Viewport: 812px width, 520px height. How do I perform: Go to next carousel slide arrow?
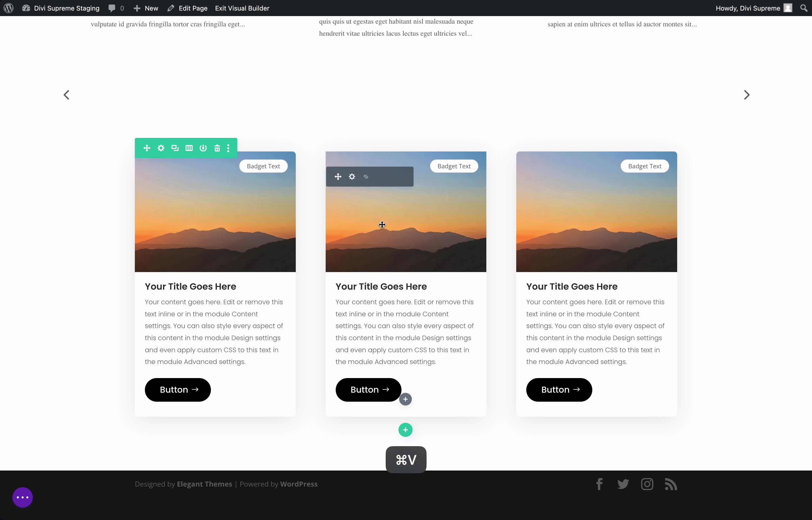coord(746,95)
